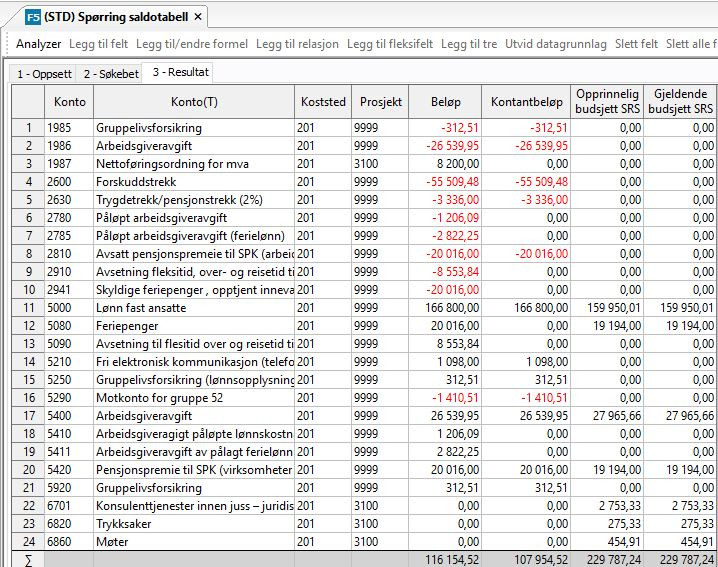Click the Møter cell
Screen dimensions: 718x567
(194, 542)
